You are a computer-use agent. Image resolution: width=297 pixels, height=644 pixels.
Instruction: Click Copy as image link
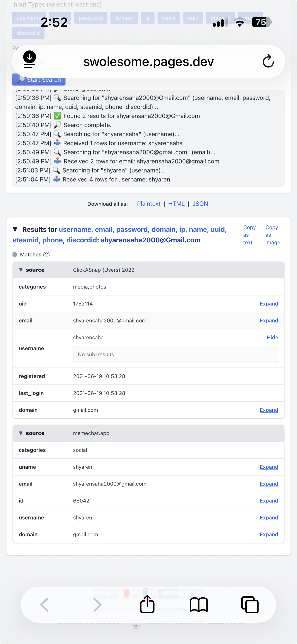[x=272, y=235]
